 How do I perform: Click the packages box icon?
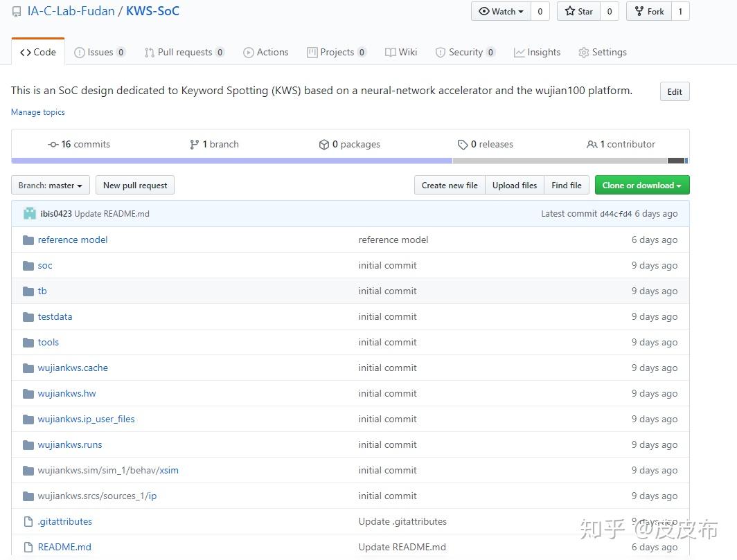coord(323,145)
